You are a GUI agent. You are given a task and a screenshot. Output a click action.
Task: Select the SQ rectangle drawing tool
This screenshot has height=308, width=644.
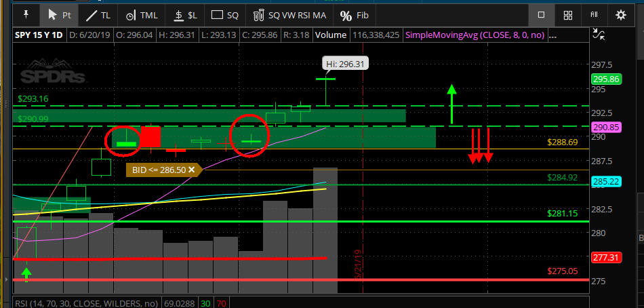point(224,16)
